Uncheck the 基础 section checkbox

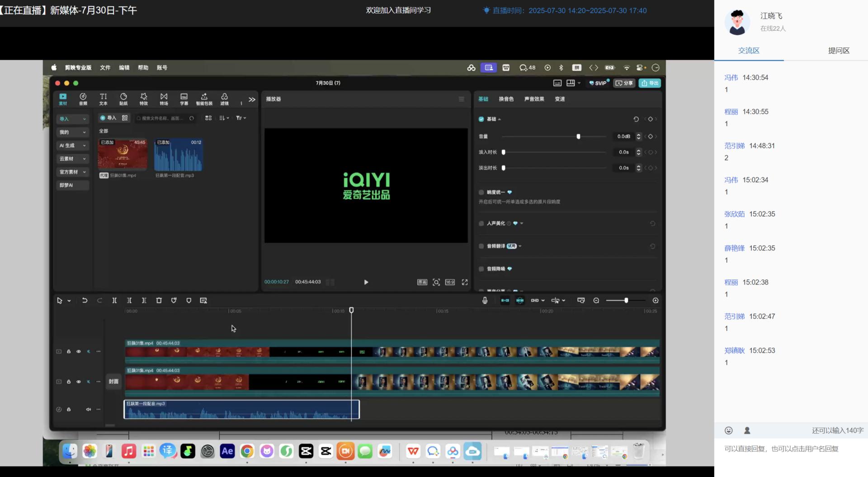point(481,119)
